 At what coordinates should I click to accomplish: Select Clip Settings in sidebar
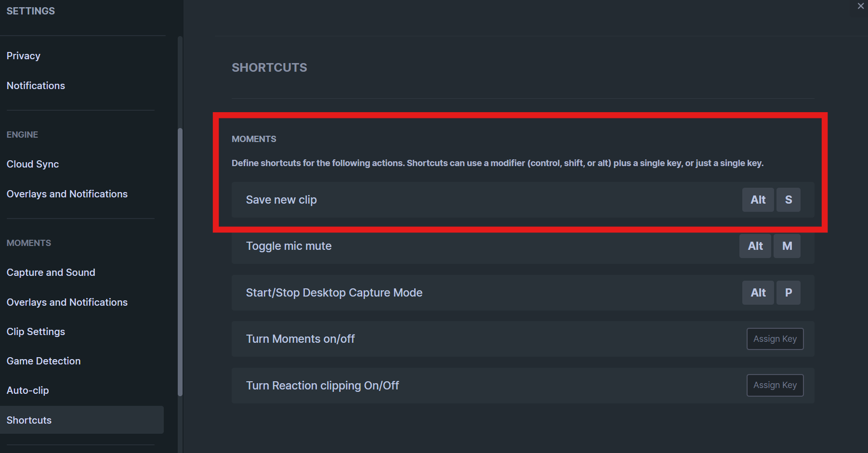36,332
